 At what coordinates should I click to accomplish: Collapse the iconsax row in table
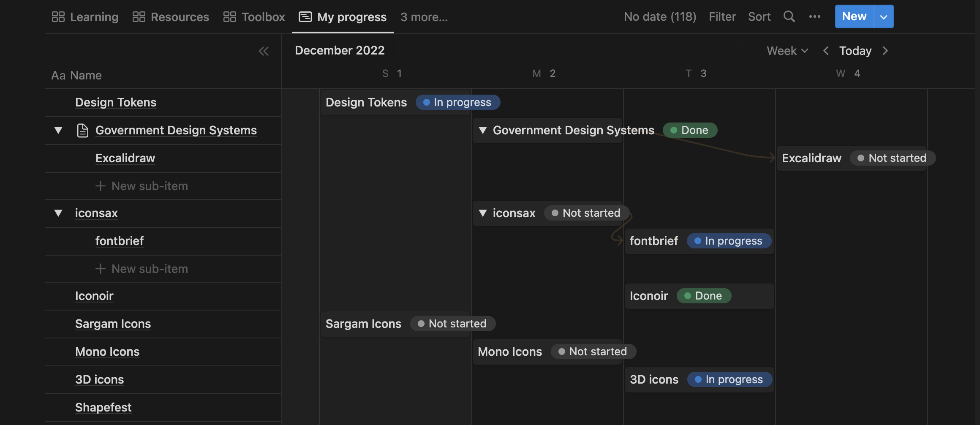(58, 213)
